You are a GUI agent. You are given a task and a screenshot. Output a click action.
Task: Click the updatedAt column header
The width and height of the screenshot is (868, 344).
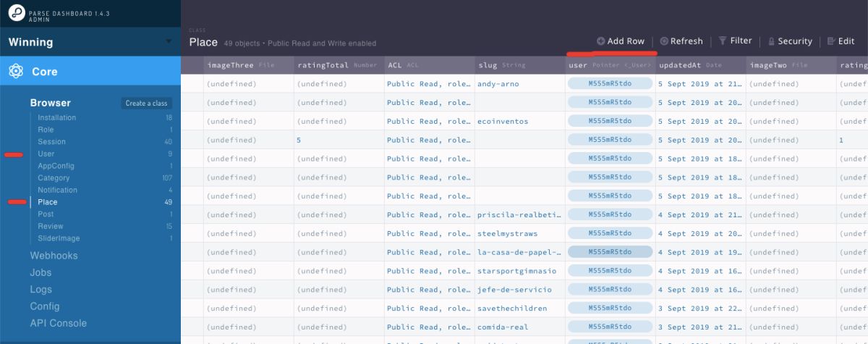click(701, 65)
